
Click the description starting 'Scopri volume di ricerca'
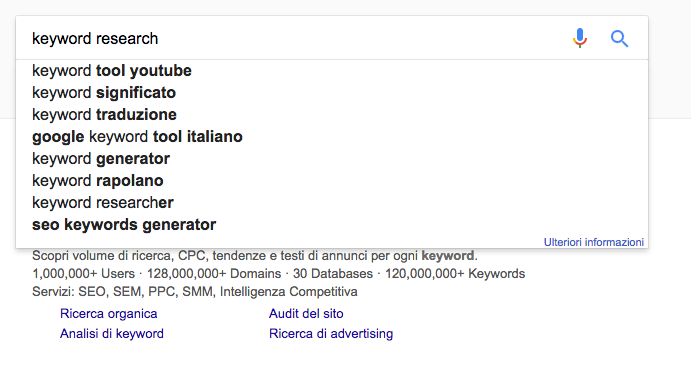click(255, 255)
